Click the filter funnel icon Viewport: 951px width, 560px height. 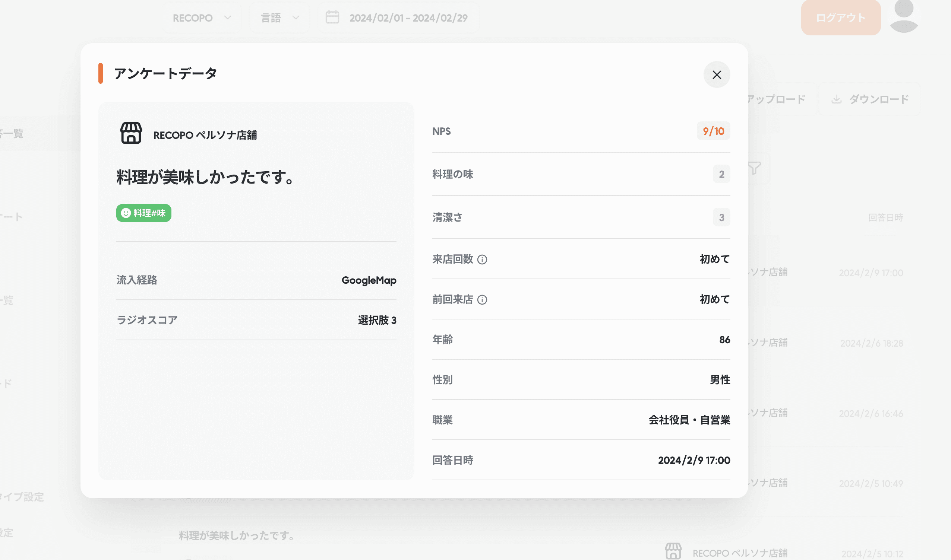pyautogui.click(x=754, y=168)
